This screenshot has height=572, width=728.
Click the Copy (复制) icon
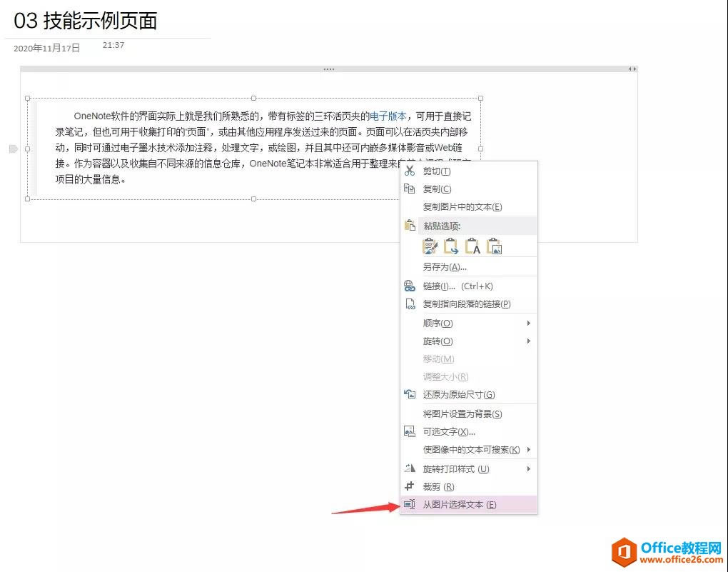tap(410, 189)
